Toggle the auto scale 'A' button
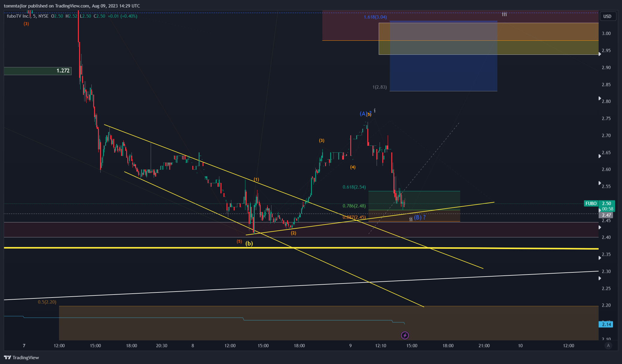The image size is (622, 364). click(608, 345)
